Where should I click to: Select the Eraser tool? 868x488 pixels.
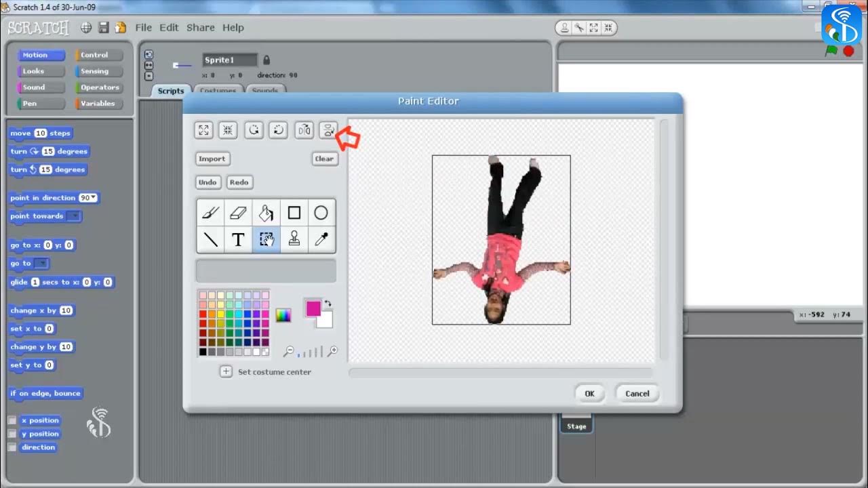click(238, 213)
